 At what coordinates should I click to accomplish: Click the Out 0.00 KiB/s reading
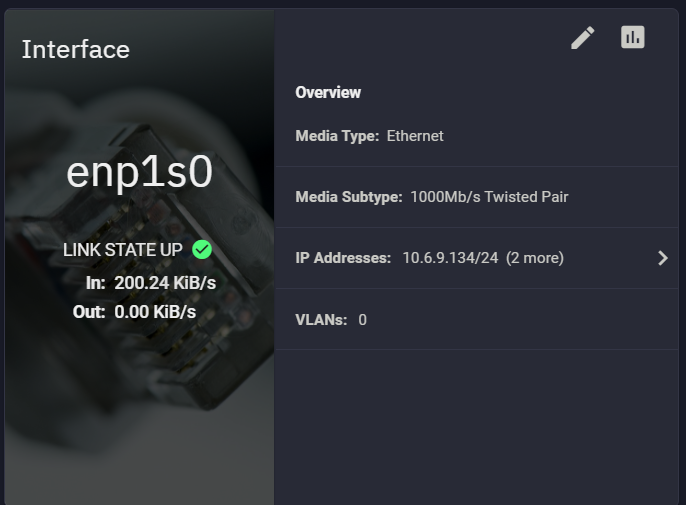tap(134, 312)
